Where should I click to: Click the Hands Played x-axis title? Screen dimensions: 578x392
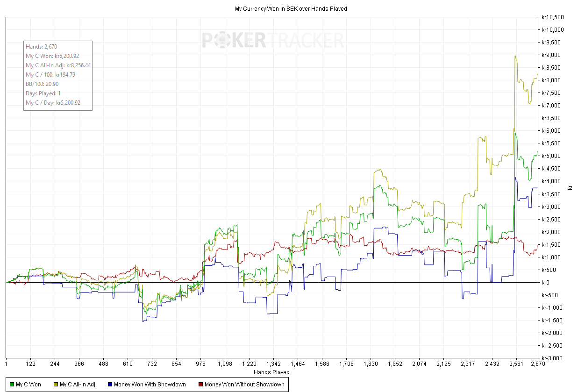(x=271, y=372)
